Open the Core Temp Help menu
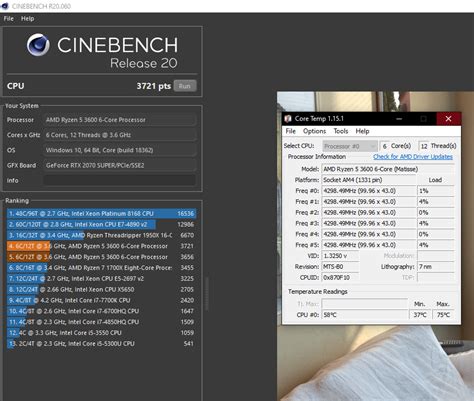 (x=362, y=131)
